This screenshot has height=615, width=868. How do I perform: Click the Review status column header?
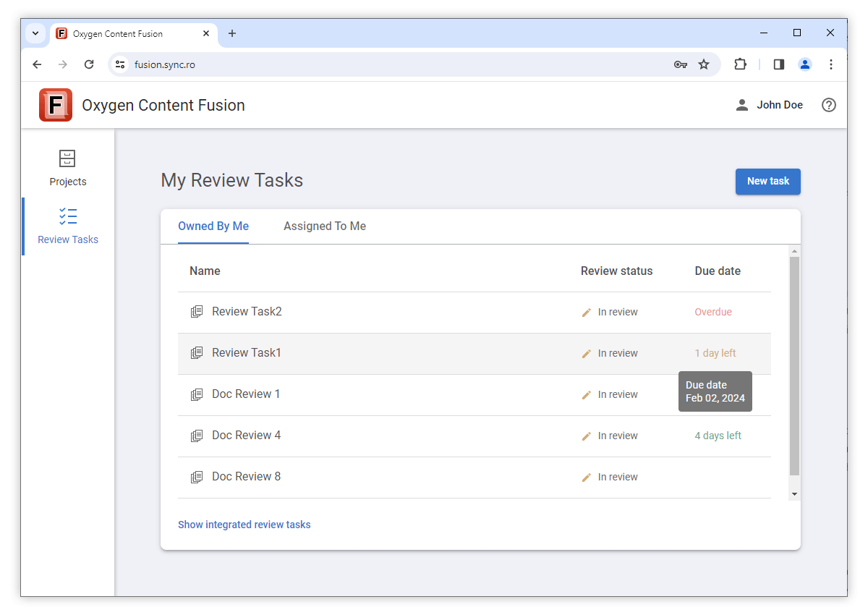tap(616, 271)
